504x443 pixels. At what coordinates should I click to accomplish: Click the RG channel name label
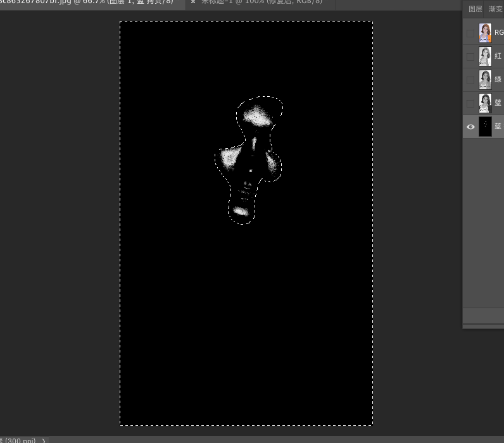click(x=499, y=32)
